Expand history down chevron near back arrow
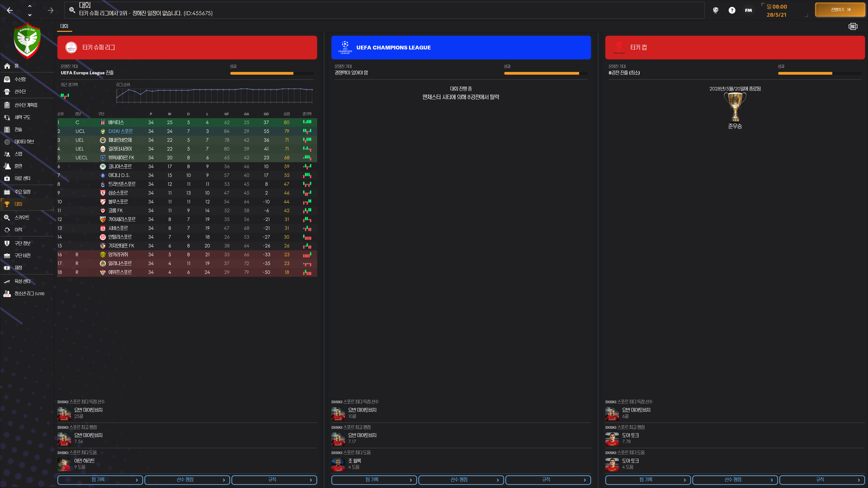Screen dimensions: 868x488 point(30,15)
